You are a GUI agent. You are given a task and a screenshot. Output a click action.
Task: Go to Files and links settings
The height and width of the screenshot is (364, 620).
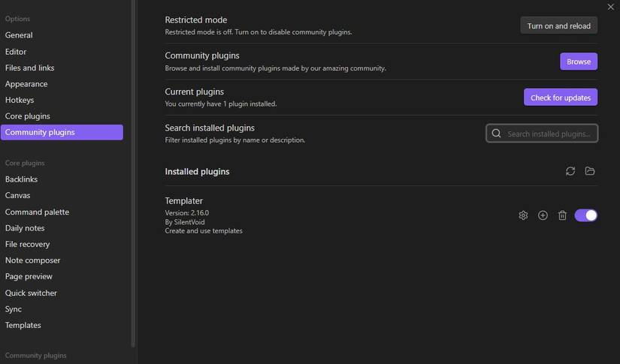[30, 68]
